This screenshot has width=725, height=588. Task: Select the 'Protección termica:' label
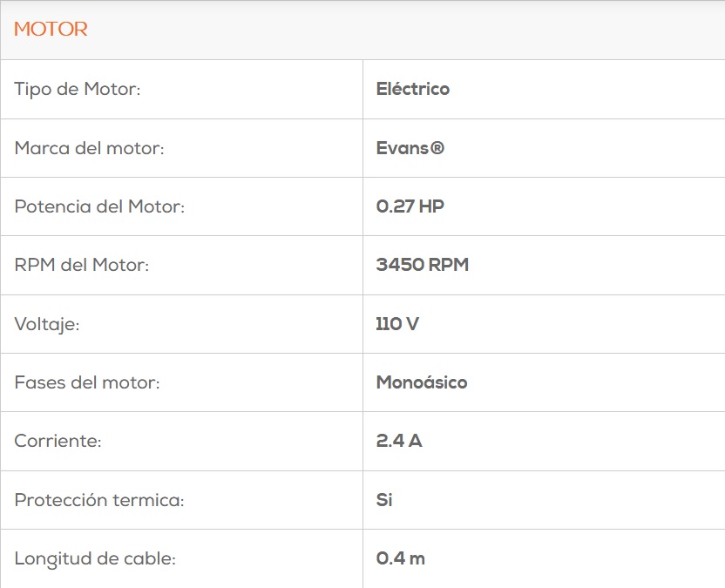coord(99,501)
